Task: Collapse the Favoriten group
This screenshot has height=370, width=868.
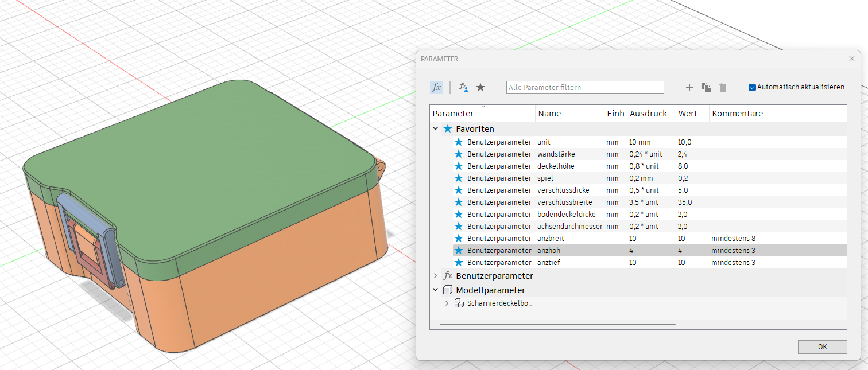Action: click(436, 129)
